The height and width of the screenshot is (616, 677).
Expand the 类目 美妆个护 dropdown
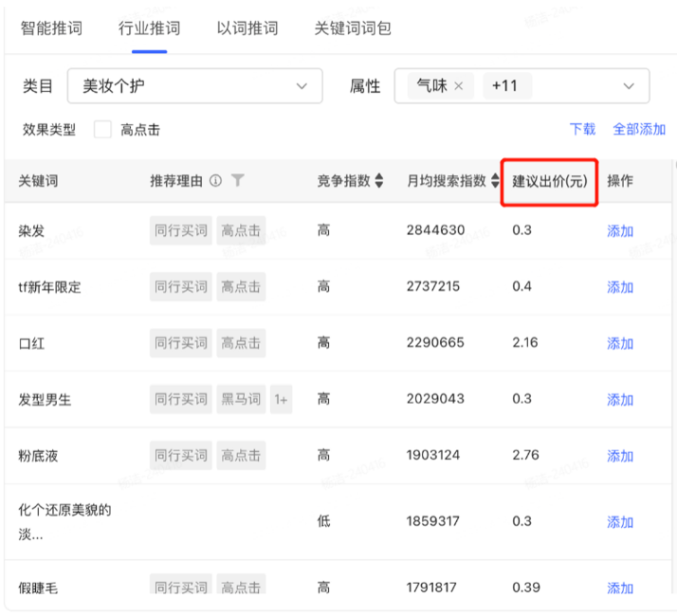[194, 86]
